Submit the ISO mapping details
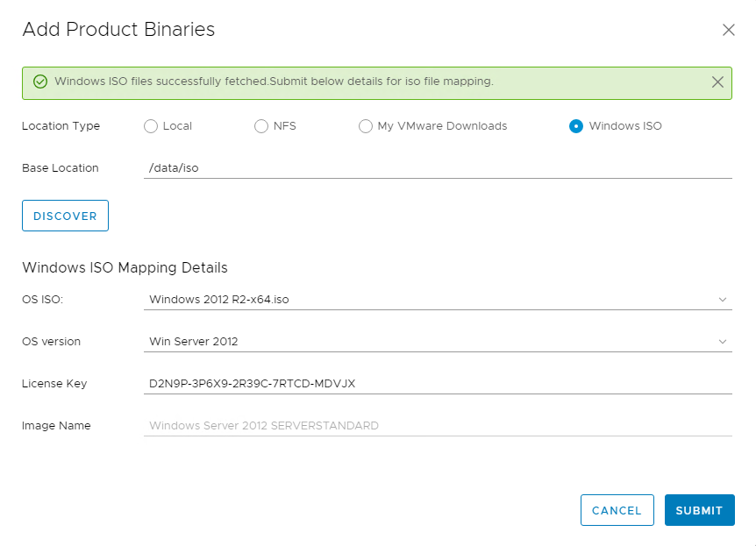 click(699, 510)
